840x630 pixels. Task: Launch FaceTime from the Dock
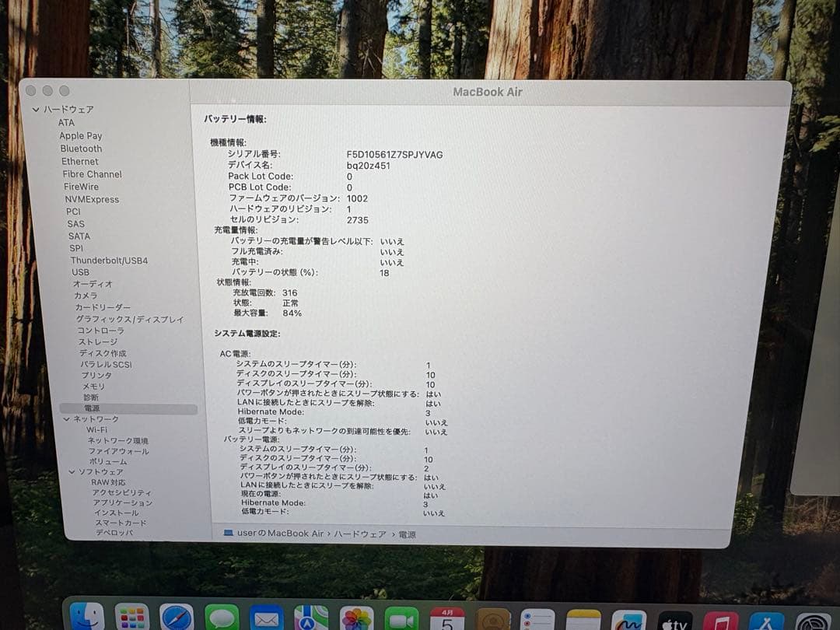[402, 621]
